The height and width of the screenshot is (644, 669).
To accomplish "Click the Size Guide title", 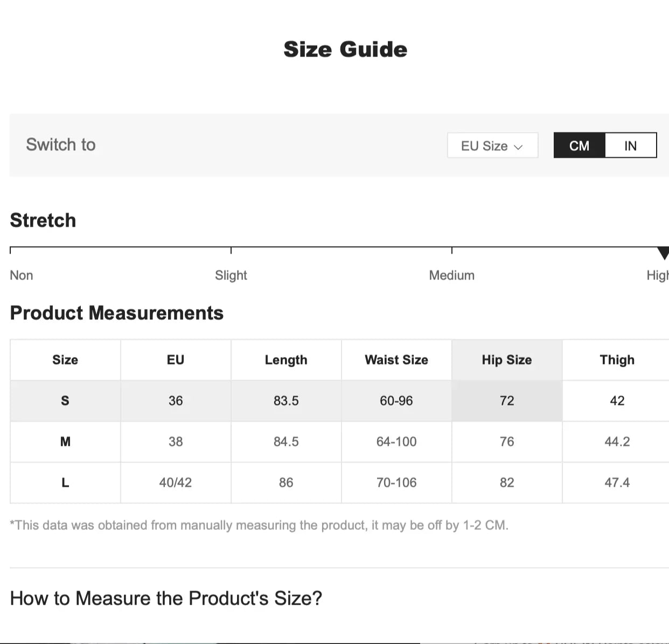I will 345,50.
